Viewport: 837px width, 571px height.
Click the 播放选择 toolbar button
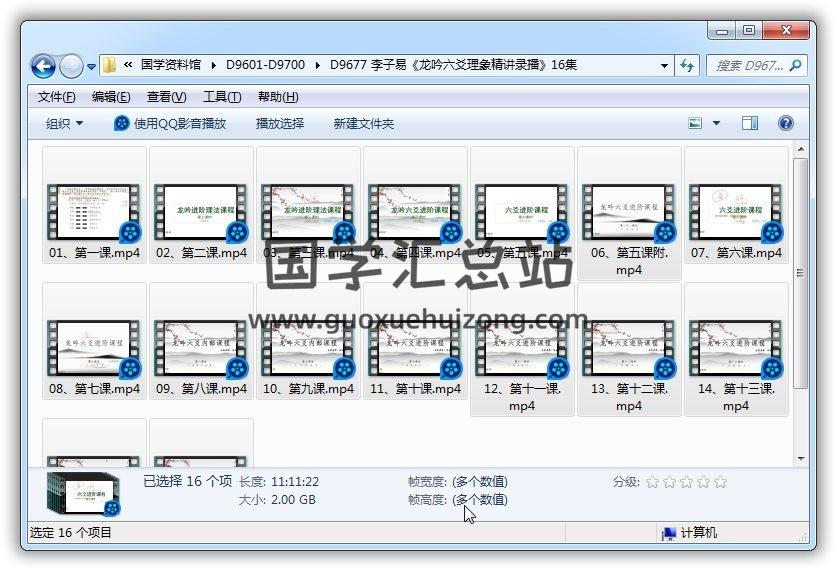(x=280, y=124)
